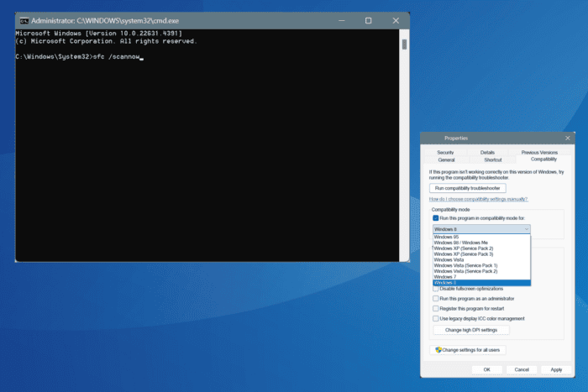The image size is (588, 392).
Task: Check Run this program as an administrator
Action: [436, 298]
